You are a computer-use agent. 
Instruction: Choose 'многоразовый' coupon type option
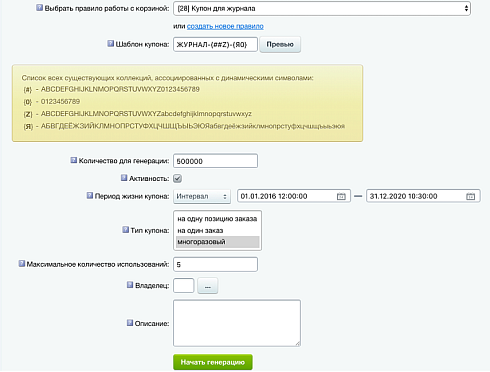[217, 242]
